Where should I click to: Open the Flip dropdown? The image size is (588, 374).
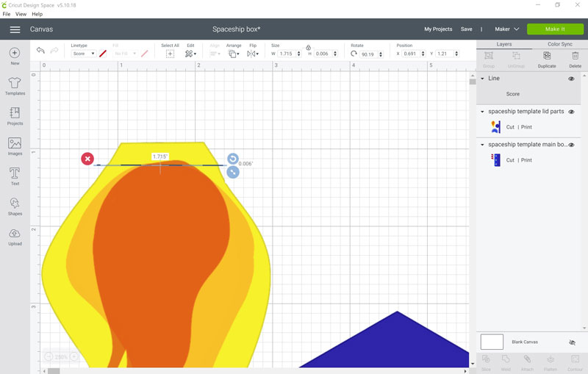point(253,54)
